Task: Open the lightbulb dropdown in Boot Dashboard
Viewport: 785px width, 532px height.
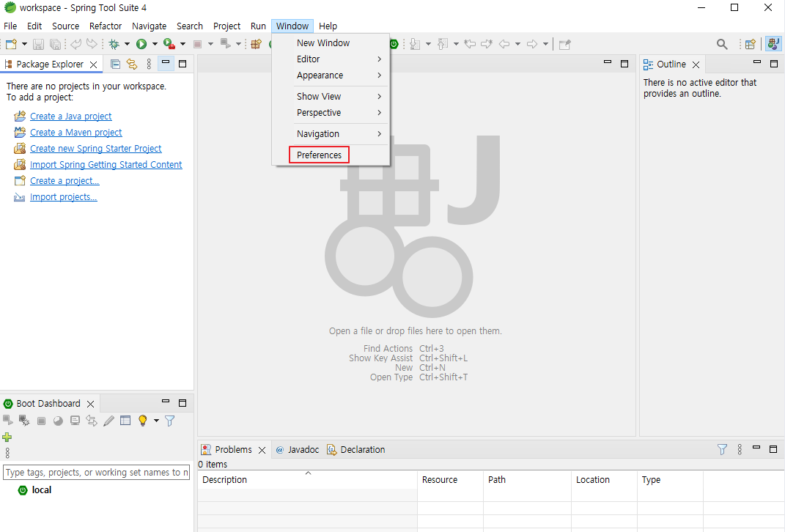Action: tap(156, 421)
